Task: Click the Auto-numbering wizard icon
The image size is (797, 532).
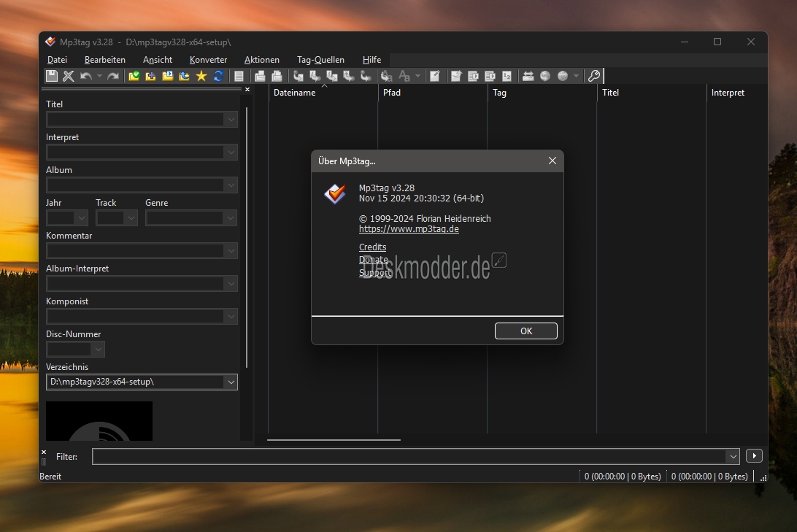Action: 507,76
